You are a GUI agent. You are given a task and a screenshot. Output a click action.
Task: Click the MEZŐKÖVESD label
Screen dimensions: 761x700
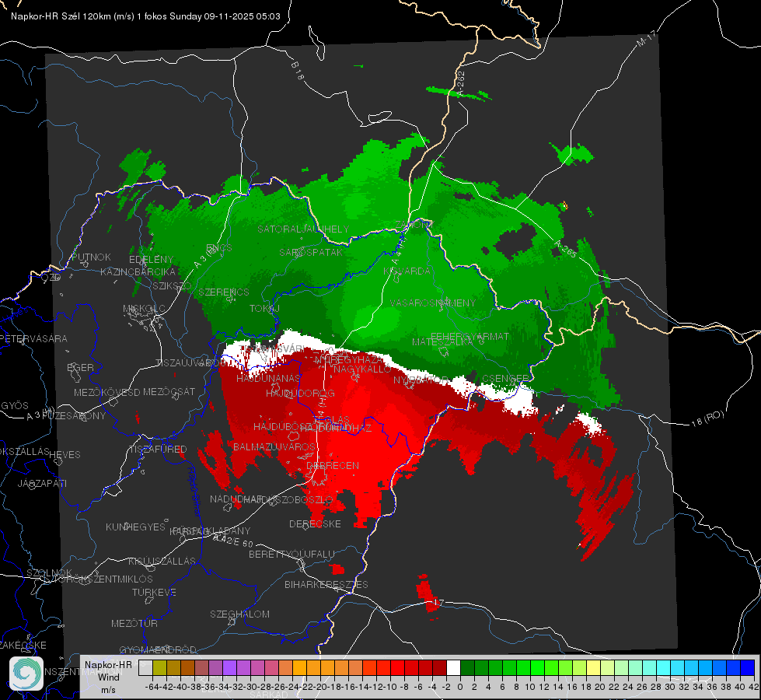click(x=106, y=392)
